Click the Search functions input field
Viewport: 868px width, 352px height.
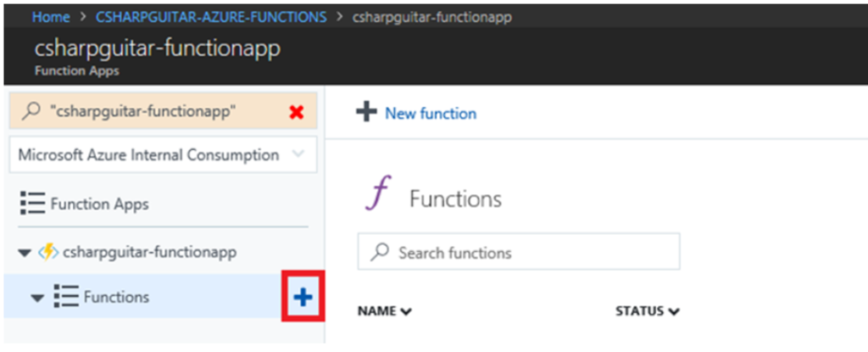tap(519, 252)
